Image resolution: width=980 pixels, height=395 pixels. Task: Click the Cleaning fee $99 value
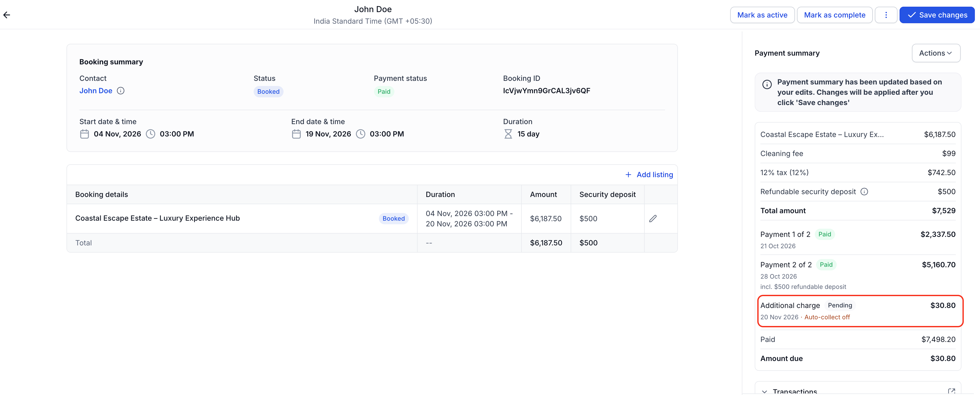(x=949, y=153)
